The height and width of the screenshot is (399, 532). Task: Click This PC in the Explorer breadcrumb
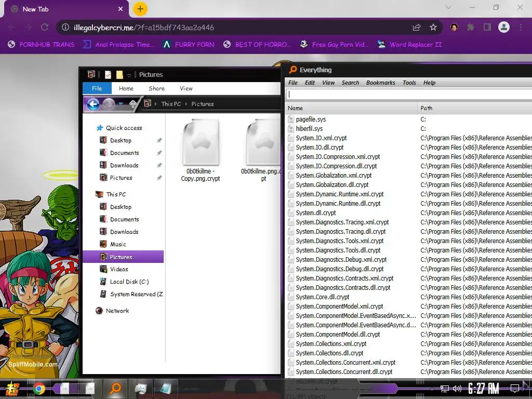[x=171, y=104]
